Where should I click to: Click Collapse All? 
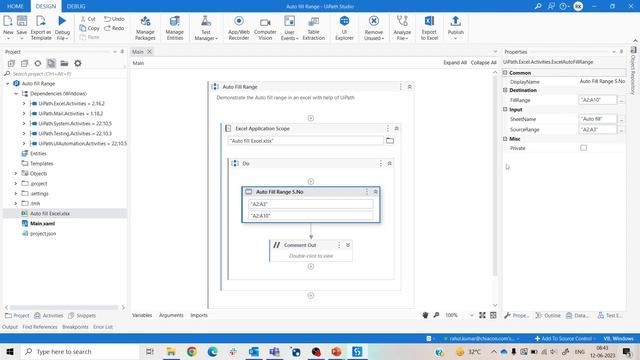[x=483, y=62]
